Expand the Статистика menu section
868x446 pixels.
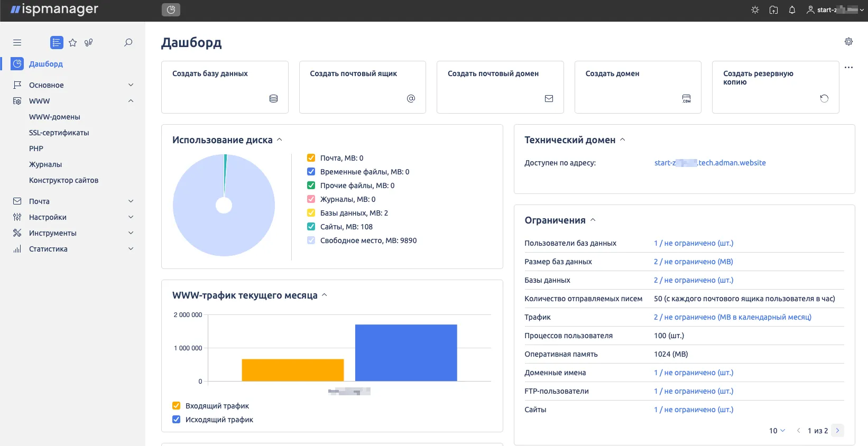(x=131, y=249)
